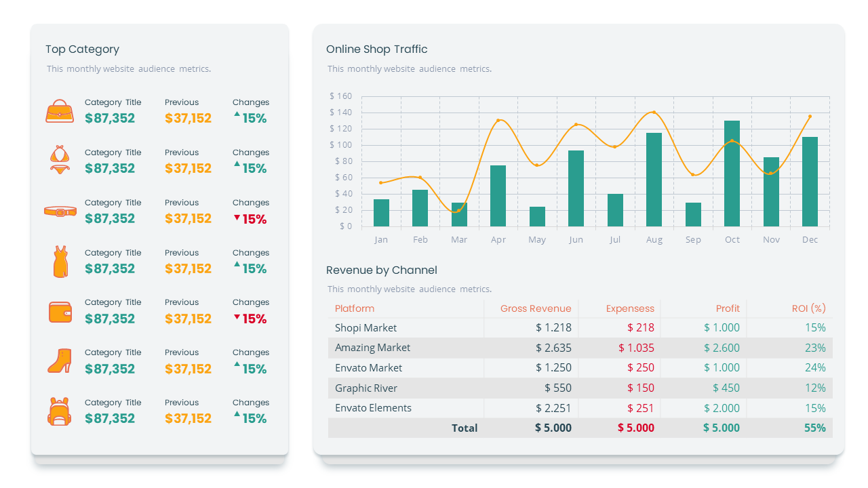Screen dimensions: 868x488
Task: Click the ROI (%) column header
Action: [809, 308]
